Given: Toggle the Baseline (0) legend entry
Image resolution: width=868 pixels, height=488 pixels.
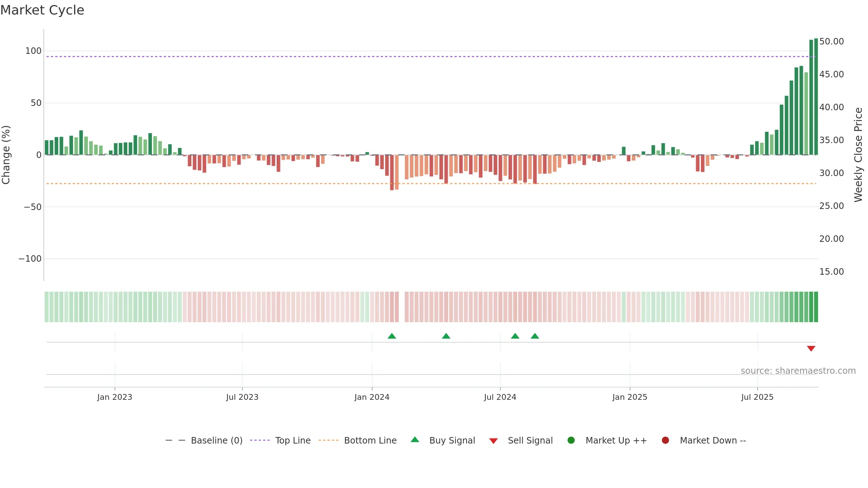Looking at the screenshot, I should [x=204, y=440].
